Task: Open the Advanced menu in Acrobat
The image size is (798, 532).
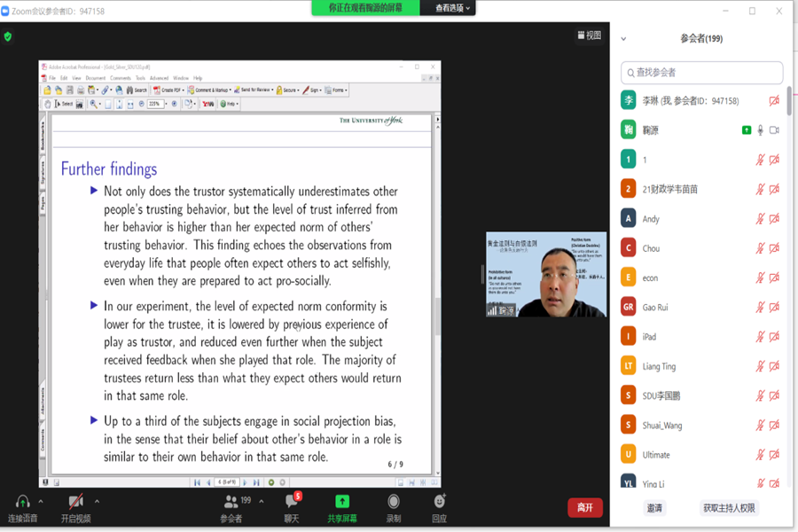Action: coord(159,78)
